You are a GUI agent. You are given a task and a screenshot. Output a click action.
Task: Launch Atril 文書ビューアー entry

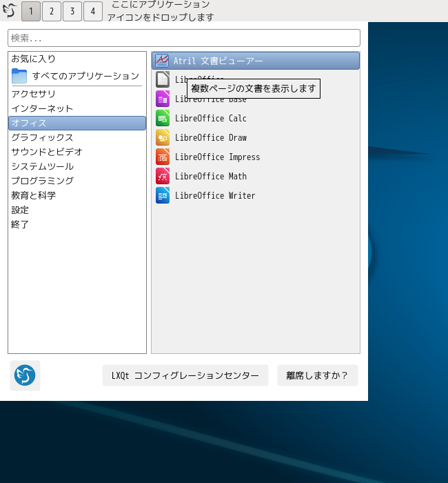256,61
